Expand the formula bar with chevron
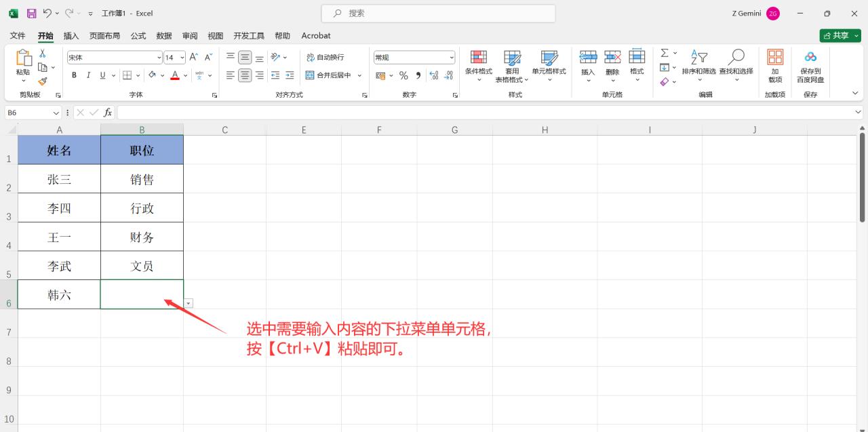Image resolution: width=868 pixels, height=432 pixels. [859, 113]
